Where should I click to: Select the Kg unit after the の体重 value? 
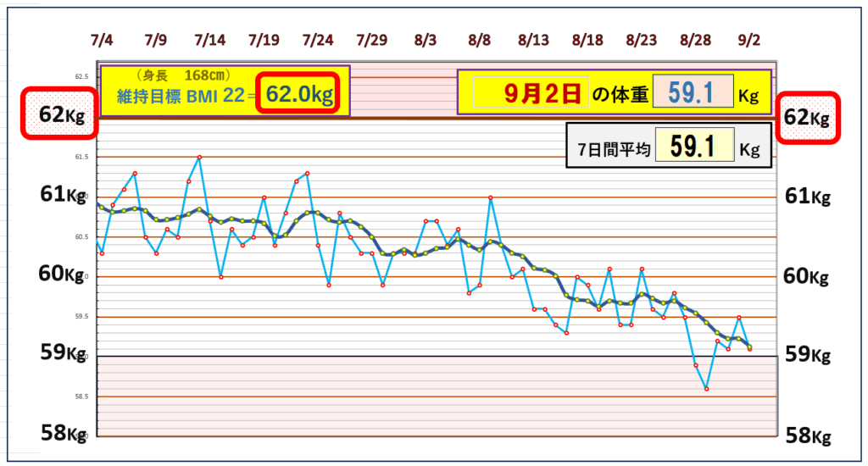click(749, 97)
